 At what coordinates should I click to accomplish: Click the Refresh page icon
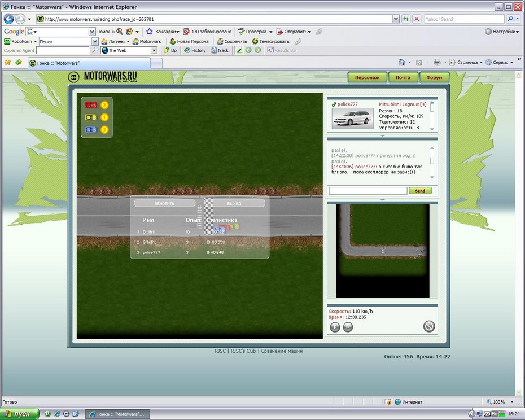pos(406,19)
